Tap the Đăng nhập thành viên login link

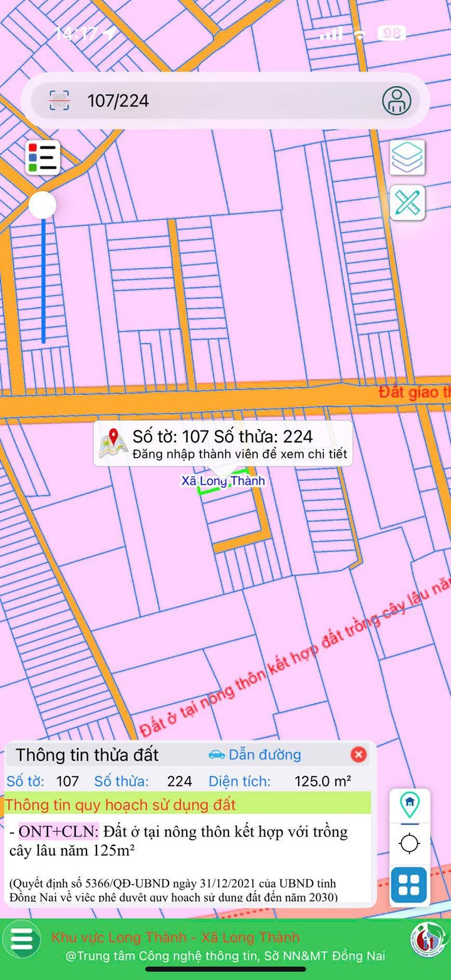(x=239, y=454)
